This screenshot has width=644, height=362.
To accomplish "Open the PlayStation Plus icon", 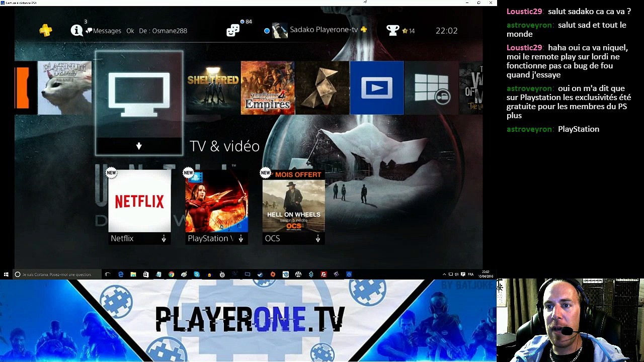I will 46,31.
